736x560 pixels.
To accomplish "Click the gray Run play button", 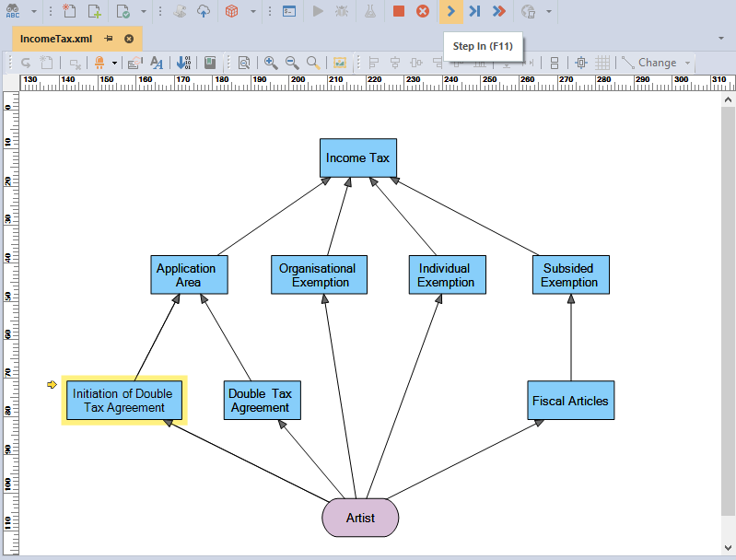I will 318,11.
